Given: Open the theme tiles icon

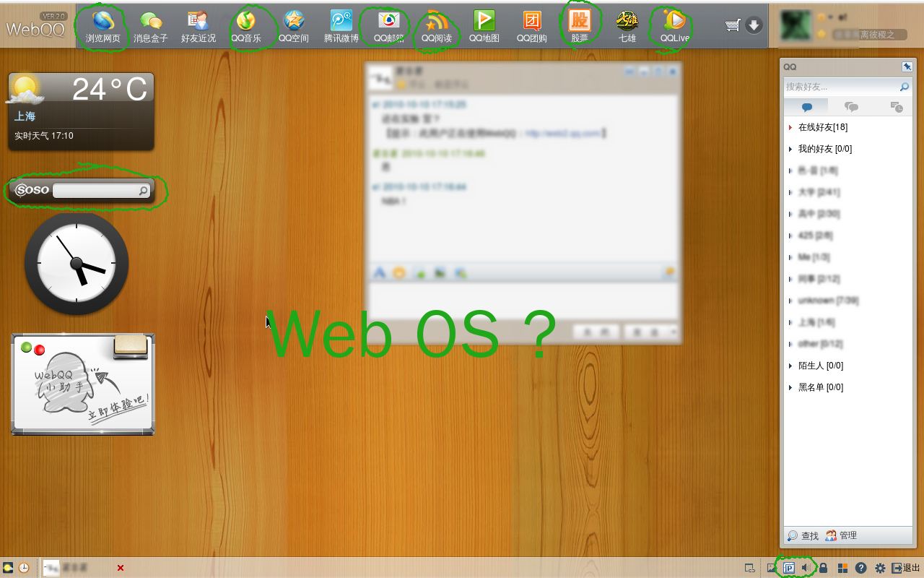Looking at the screenshot, I should click(842, 568).
